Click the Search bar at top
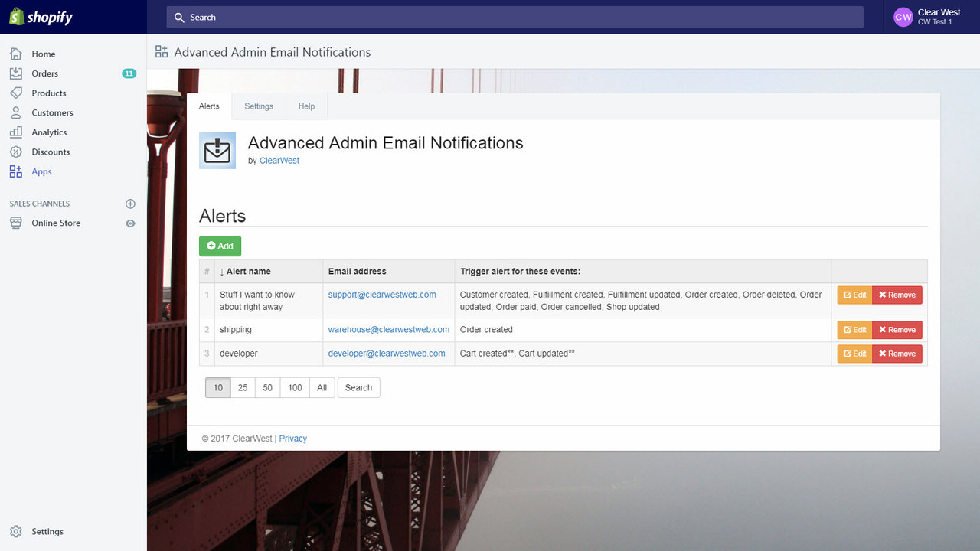The image size is (980, 551). click(514, 17)
